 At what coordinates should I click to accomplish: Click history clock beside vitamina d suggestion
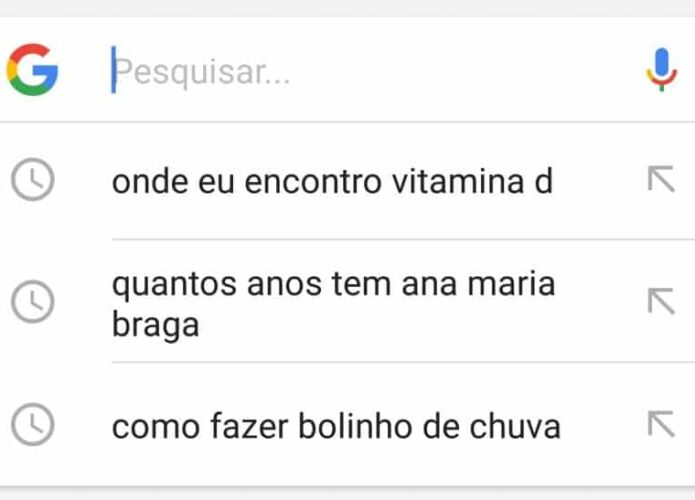tap(33, 180)
